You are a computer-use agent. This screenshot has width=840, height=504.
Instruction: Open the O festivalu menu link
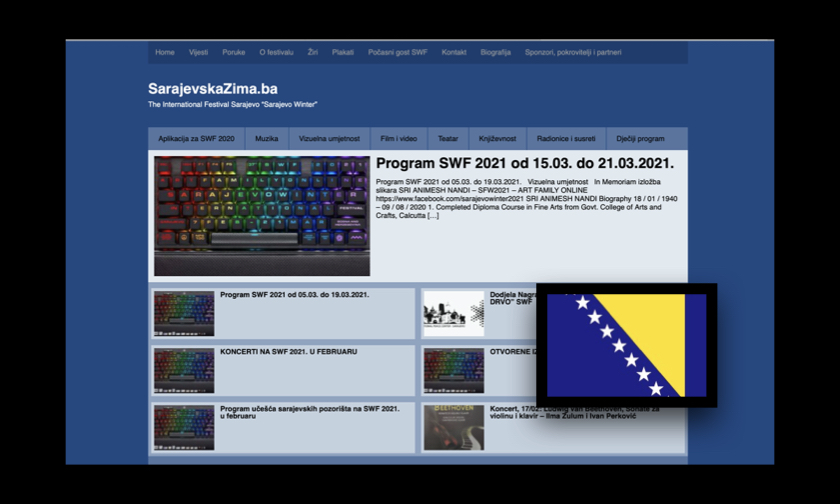point(276,52)
